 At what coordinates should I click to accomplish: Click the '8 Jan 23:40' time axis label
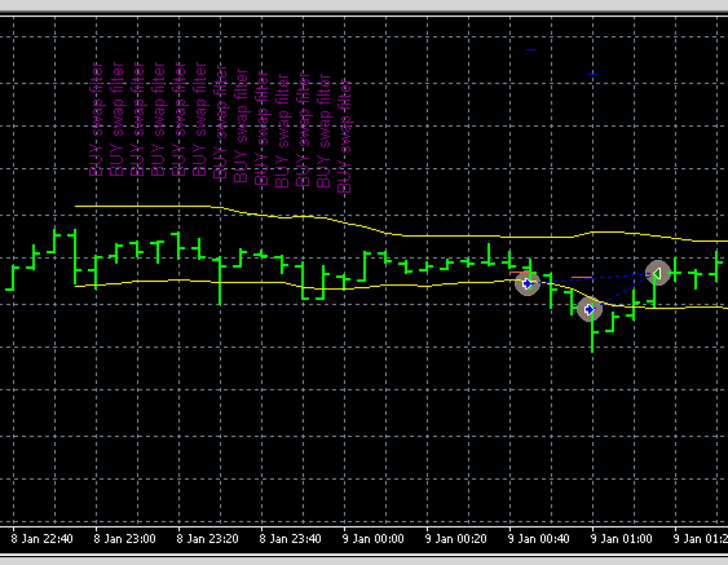(x=289, y=539)
